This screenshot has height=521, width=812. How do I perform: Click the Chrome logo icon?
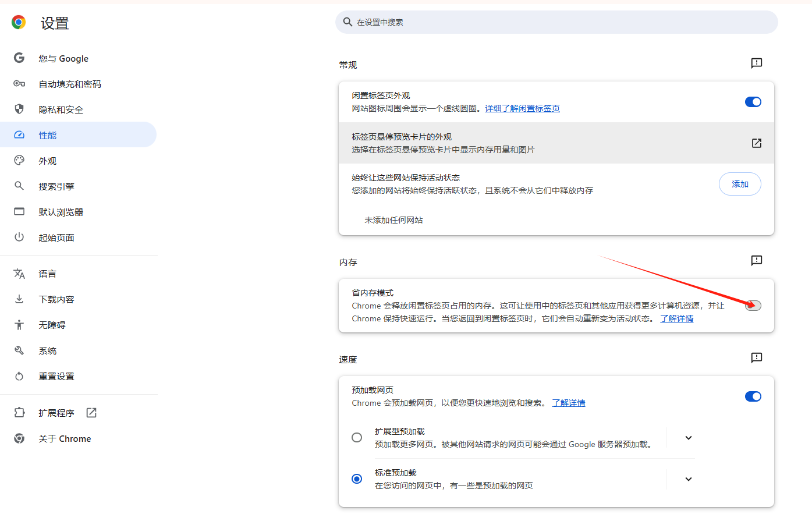[19, 23]
